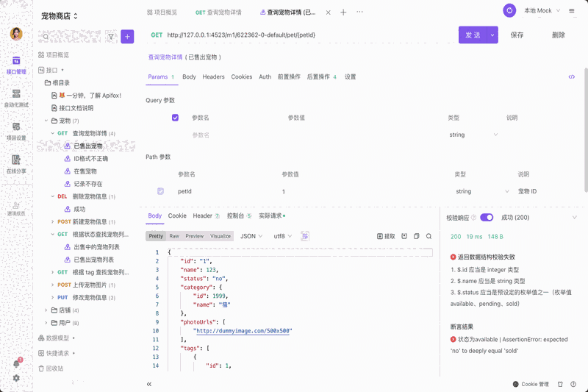Viewport: 588px width, 392px height.
Task: Open JSON format dropdown
Action: pos(251,236)
